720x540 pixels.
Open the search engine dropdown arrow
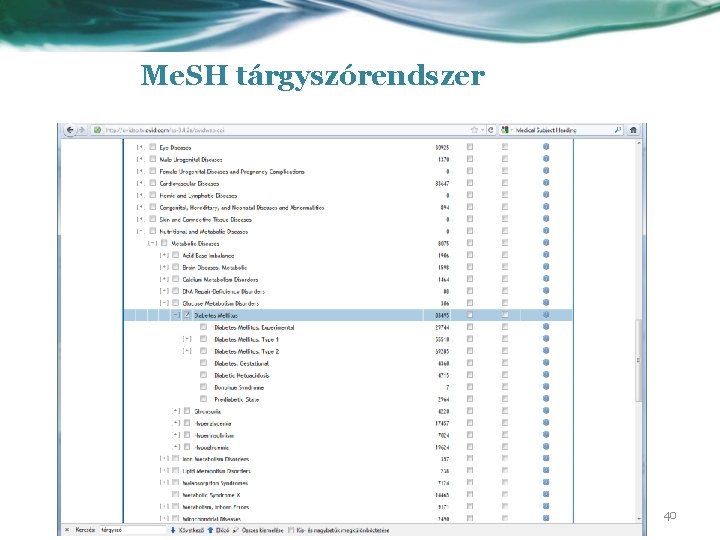pos(512,130)
